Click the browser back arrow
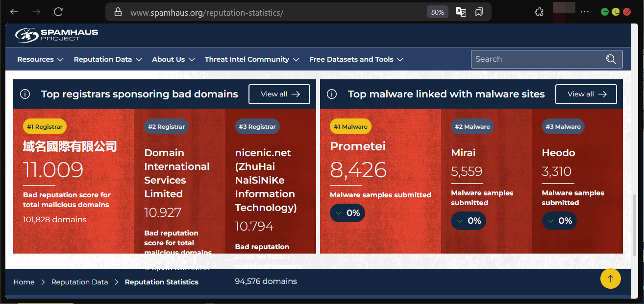This screenshot has height=304, width=644. 14,12
